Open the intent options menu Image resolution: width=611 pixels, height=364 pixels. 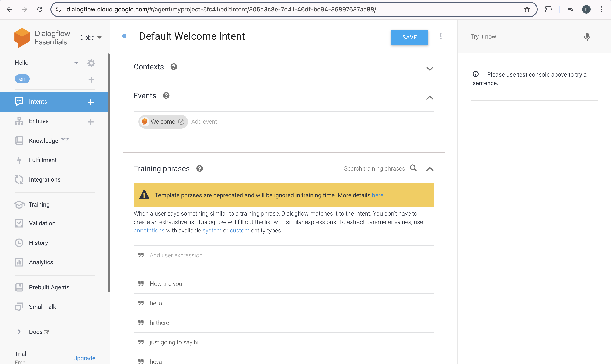click(x=441, y=36)
